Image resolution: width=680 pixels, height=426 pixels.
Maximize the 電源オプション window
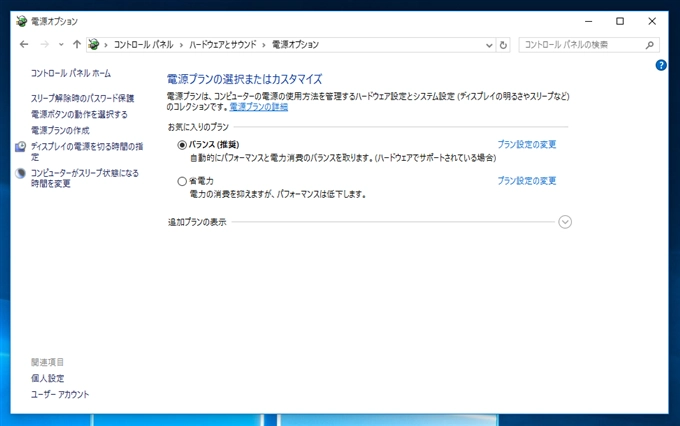620,21
